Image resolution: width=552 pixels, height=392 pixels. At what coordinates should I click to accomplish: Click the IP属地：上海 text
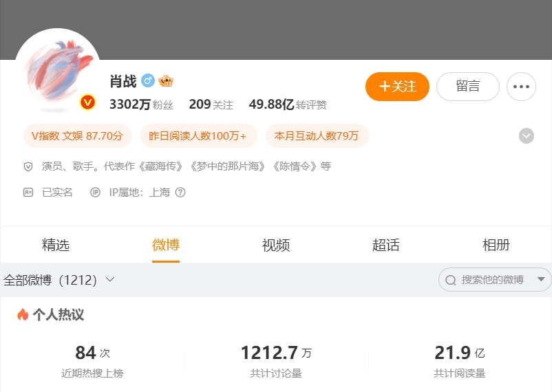tap(140, 192)
